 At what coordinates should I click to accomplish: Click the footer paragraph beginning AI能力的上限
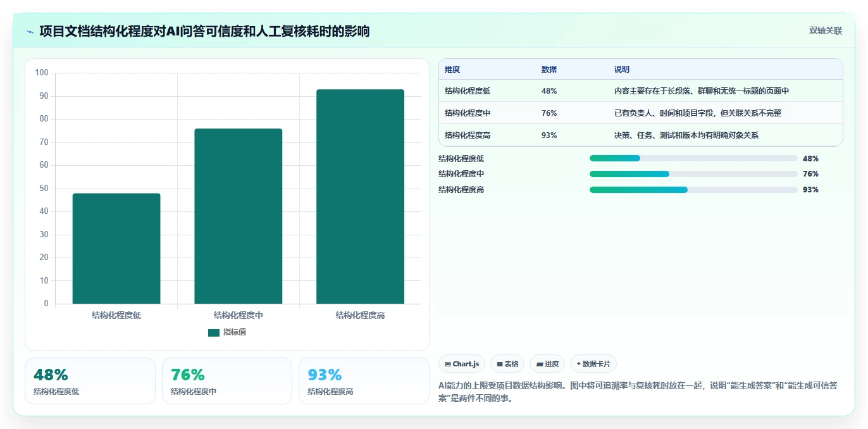click(x=639, y=392)
